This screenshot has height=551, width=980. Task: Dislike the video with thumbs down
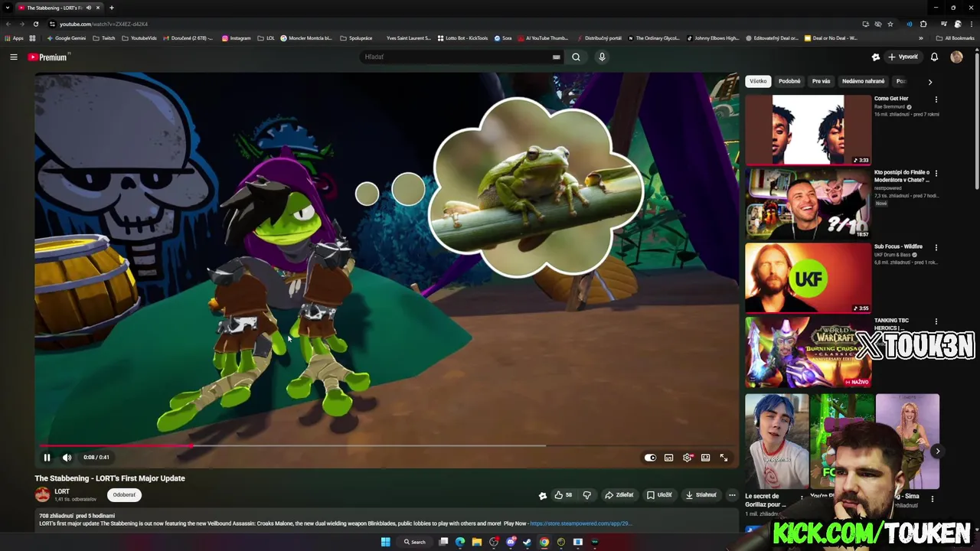point(587,495)
